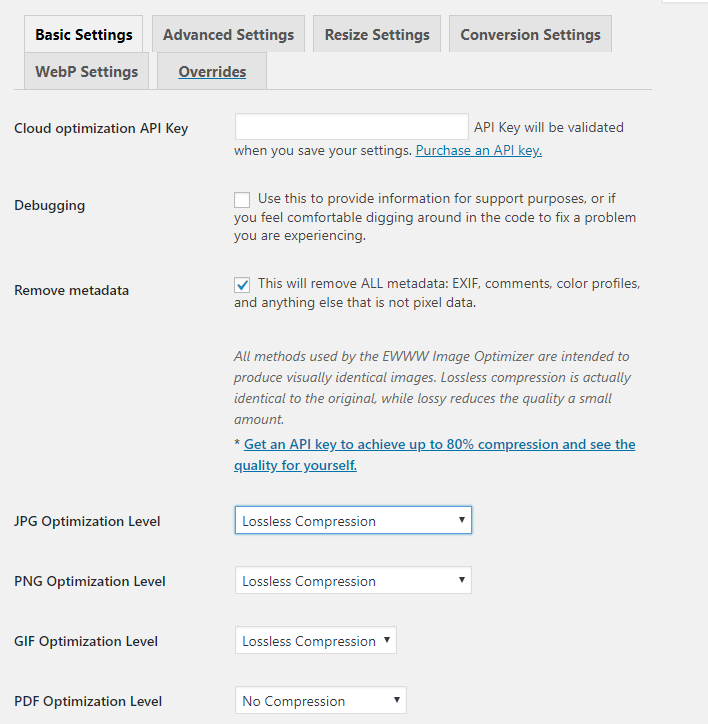Uncheck the Remove metadata checkbox
Image resolution: width=708 pixels, height=724 pixels.
coord(242,285)
